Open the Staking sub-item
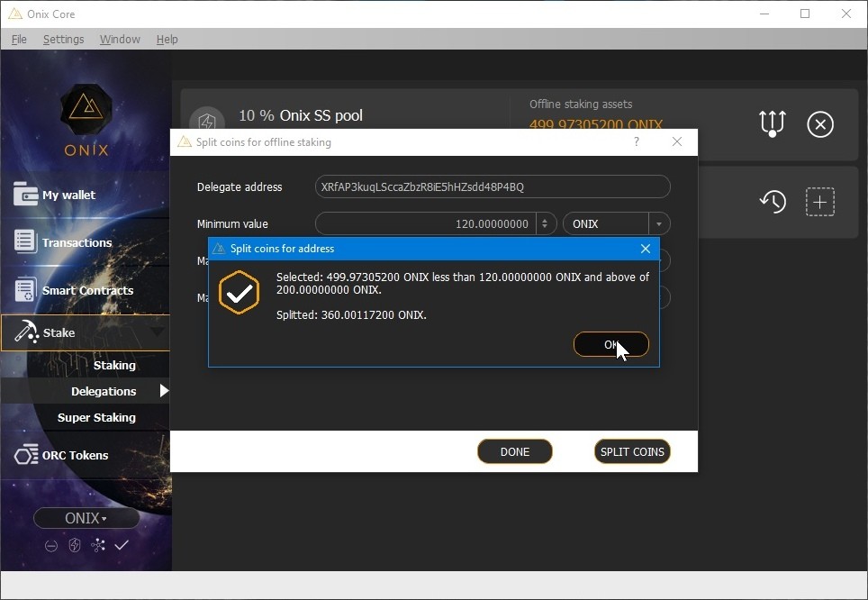The image size is (868, 600). tap(114, 365)
